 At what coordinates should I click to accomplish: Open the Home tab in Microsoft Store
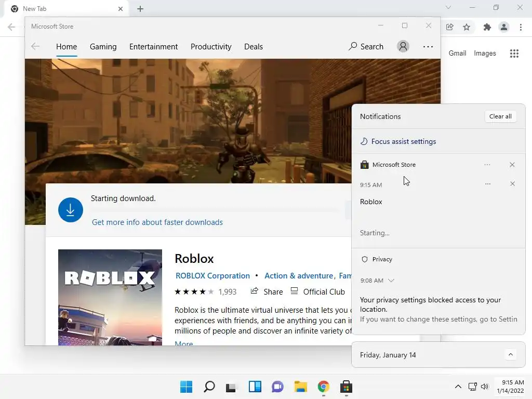(x=66, y=46)
